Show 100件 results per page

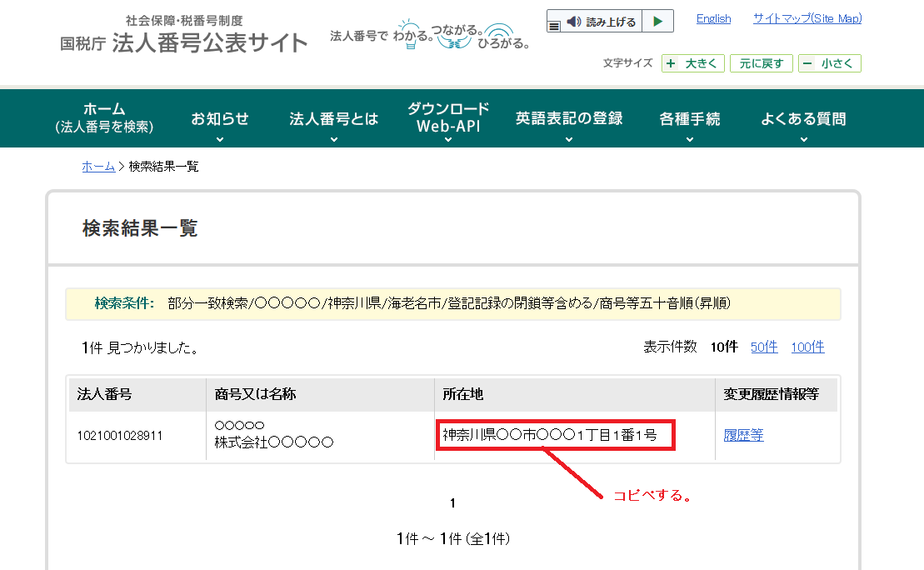tap(807, 347)
